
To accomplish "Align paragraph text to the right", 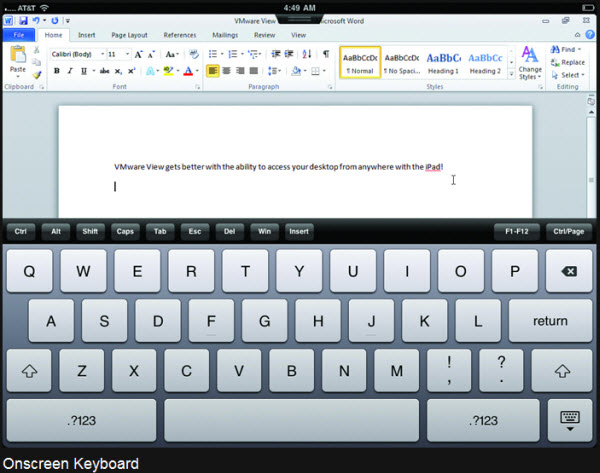I will pyautogui.click(x=240, y=71).
